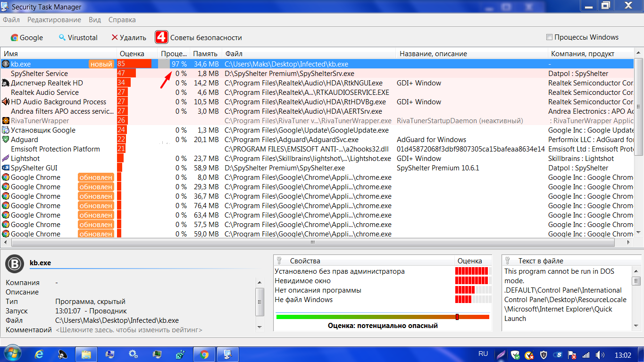Click the SpyShelter GUI row icon
Screen dimensions: 644x362
pyautogui.click(x=6, y=168)
